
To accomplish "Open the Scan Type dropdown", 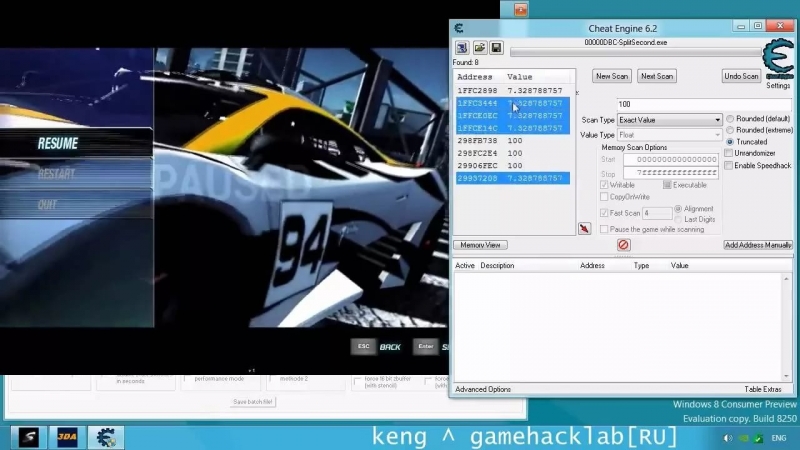I will (x=669, y=120).
